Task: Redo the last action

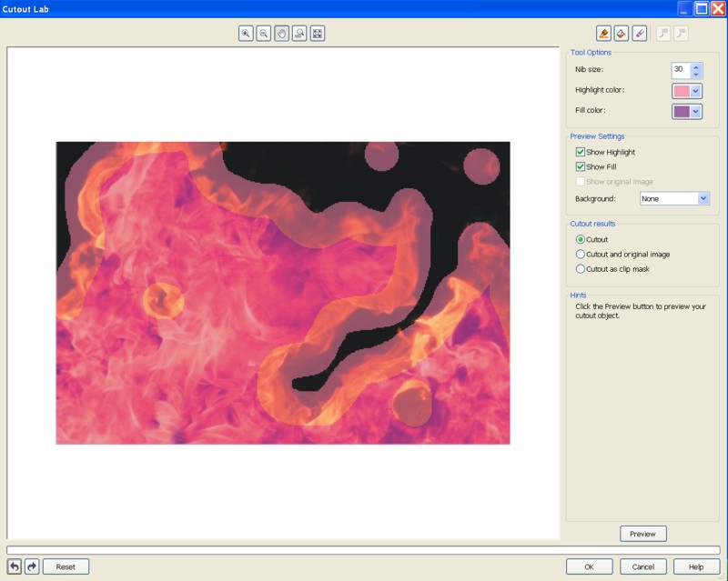Action: click(x=32, y=566)
